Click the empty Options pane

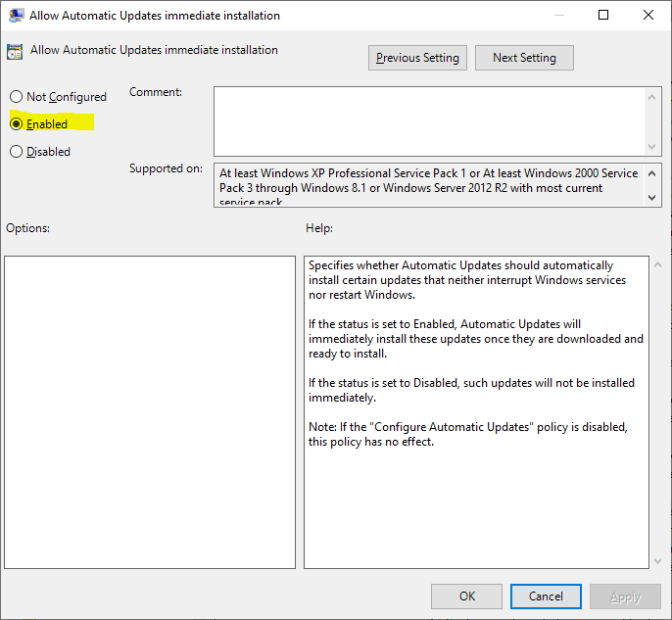pos(150,412)
